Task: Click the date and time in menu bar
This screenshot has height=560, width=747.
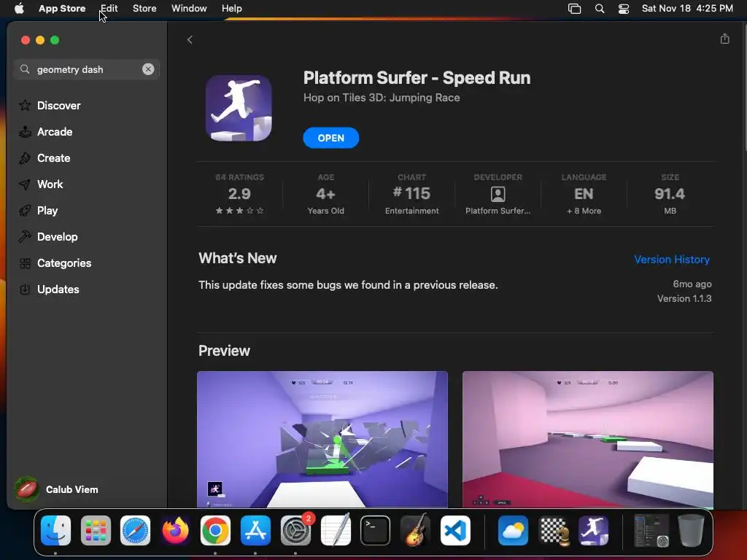Action: click(687, 8)
